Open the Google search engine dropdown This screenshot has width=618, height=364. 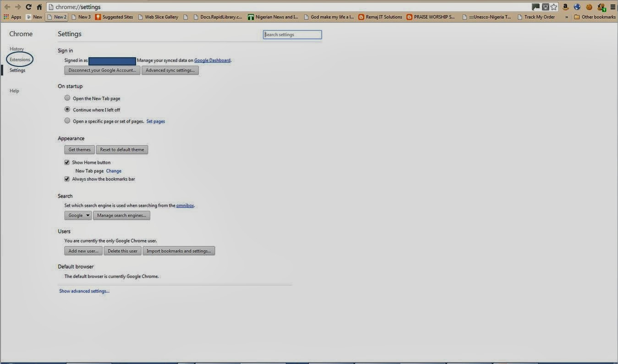[x=78, y=215]
